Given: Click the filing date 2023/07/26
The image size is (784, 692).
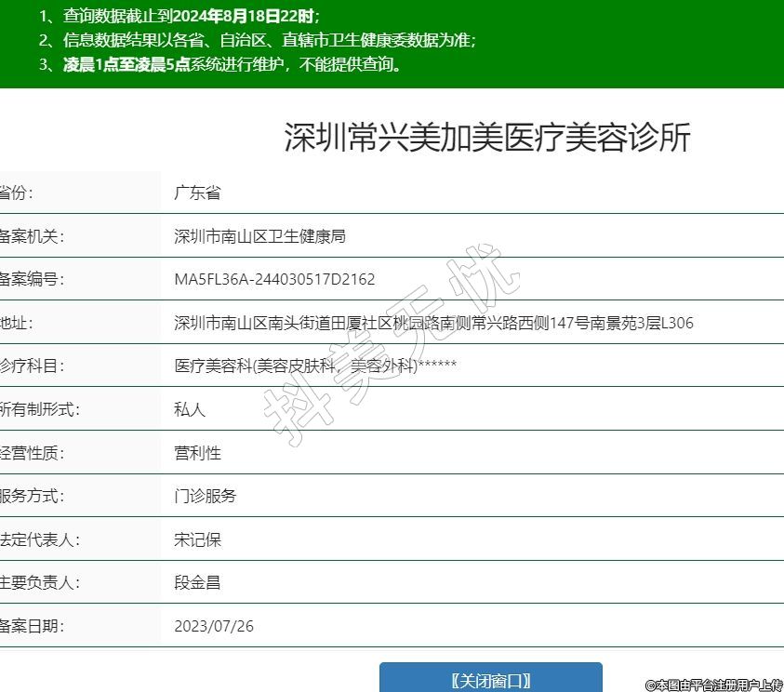Looking at the screenshot, I should pyautogui.click(x=214, y=626).
